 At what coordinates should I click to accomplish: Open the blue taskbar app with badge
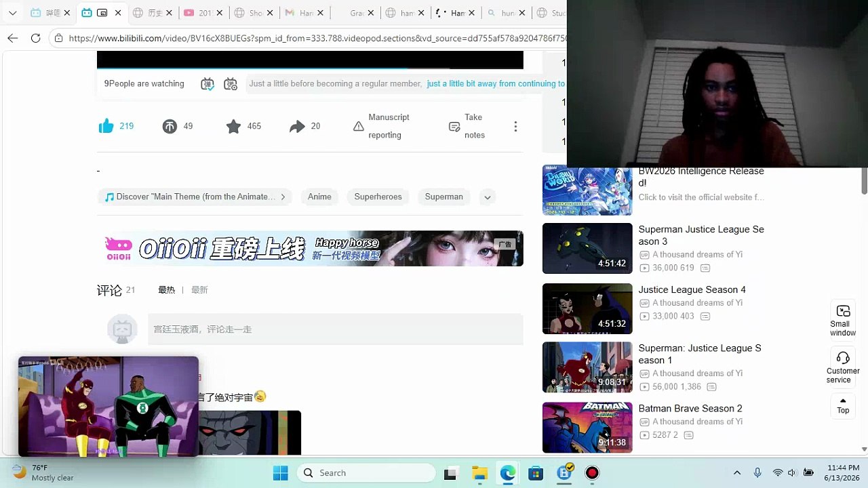click(564, 472)
